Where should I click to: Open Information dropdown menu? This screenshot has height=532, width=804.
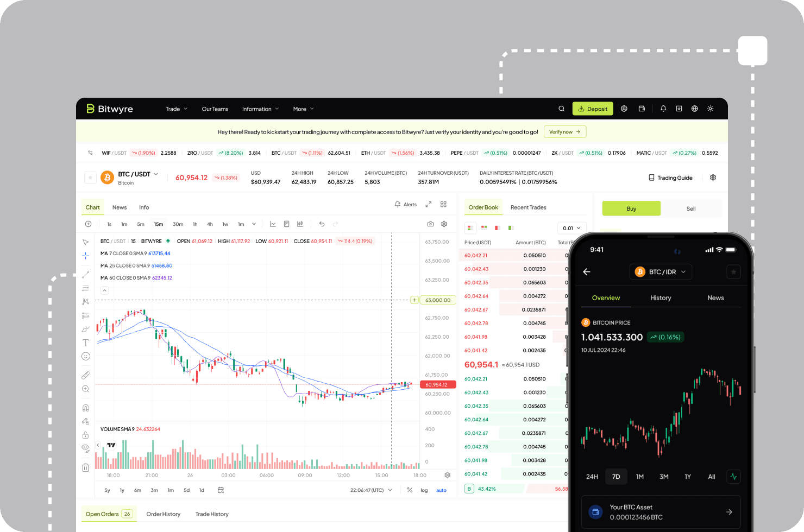tap(260, 109)
